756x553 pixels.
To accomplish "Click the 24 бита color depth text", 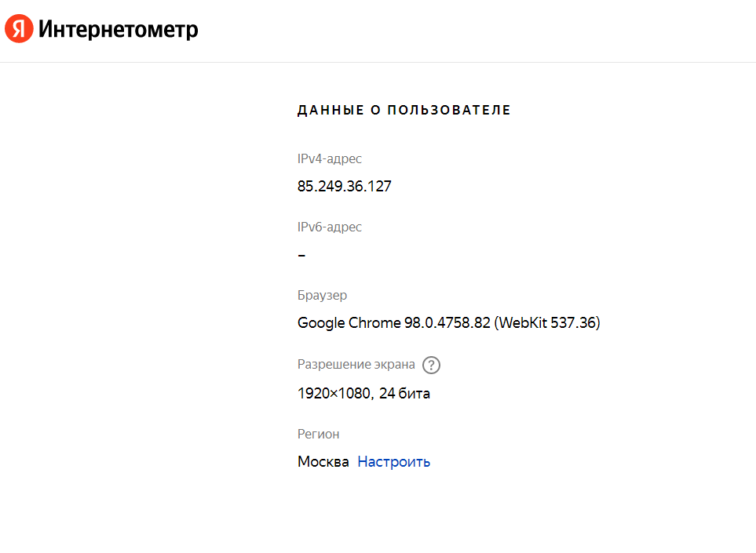I will [404, 393].
